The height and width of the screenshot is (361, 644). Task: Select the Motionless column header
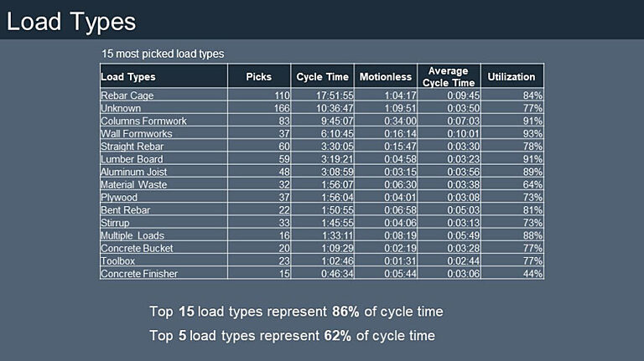pos(386,77)
